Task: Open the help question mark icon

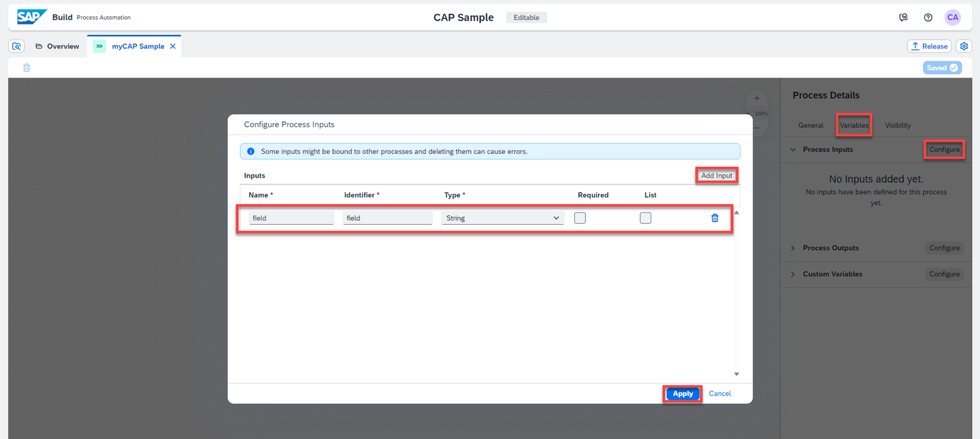Action: click(x=928, y=18)
